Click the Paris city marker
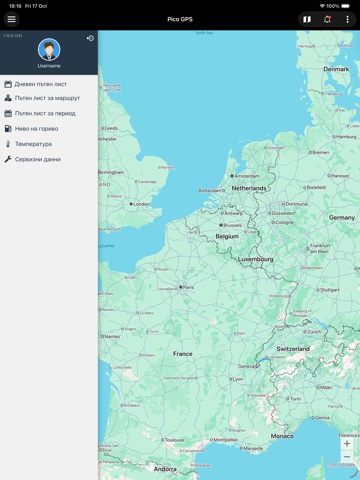 pyautogui.click(x=181, y=287)
